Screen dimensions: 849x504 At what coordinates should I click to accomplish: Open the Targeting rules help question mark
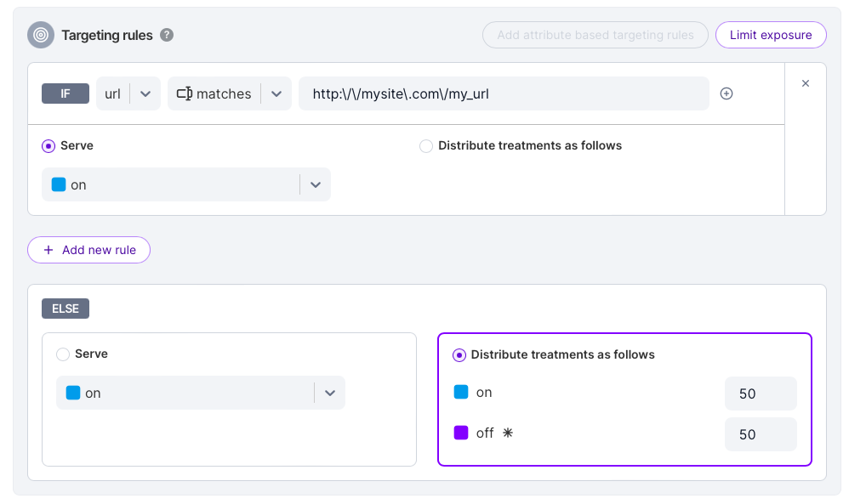click(167, 35)
